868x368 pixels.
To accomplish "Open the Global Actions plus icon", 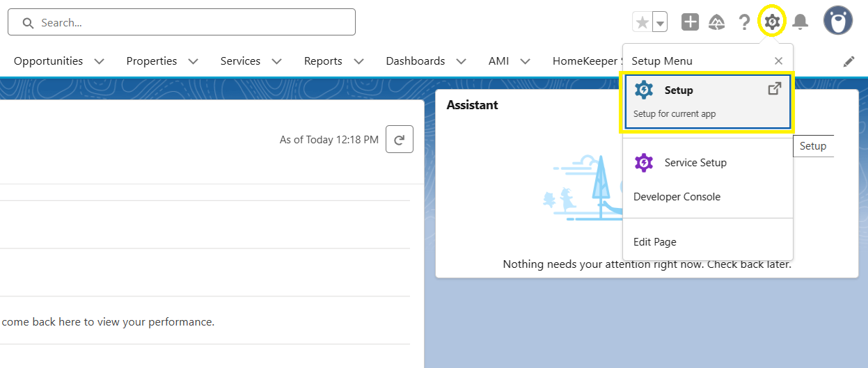I will (690, 22).
